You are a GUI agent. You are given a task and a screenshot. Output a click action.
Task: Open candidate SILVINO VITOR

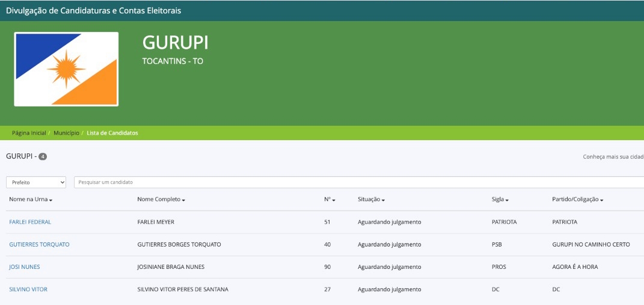(x=28, y=289)
